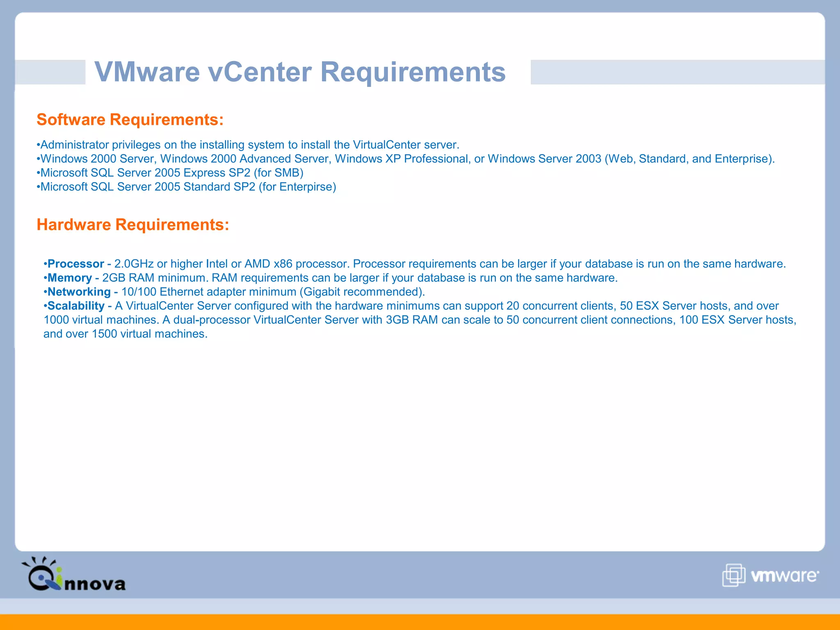
Task: Click the Hardware Requirements heading
Action: (x=133, y=225)
